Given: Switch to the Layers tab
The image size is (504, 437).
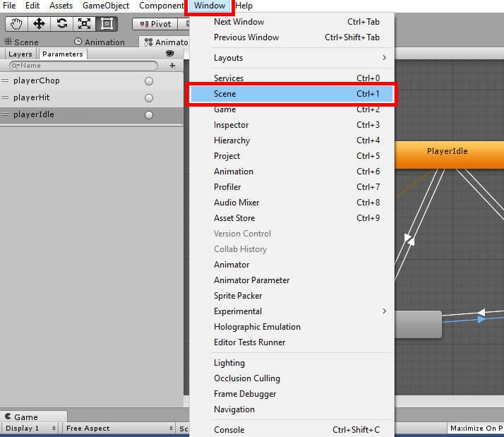Looking at the screenshot, I should [20, 54].
